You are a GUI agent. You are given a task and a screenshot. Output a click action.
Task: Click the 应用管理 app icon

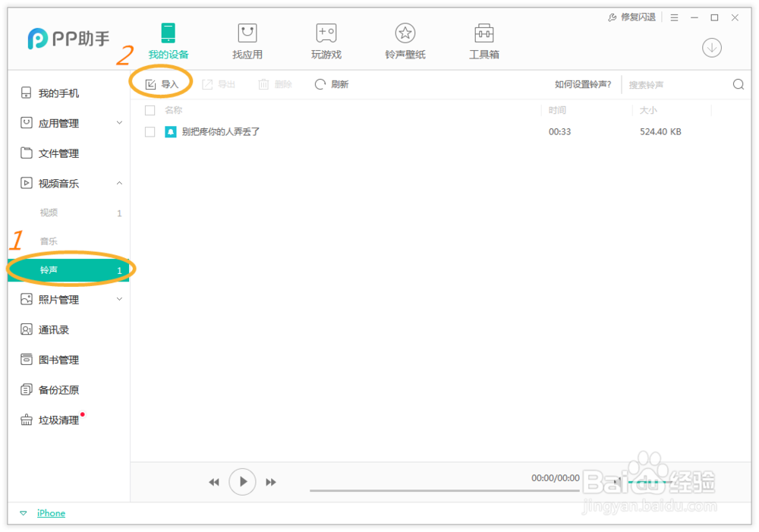(x=26, y=122)
